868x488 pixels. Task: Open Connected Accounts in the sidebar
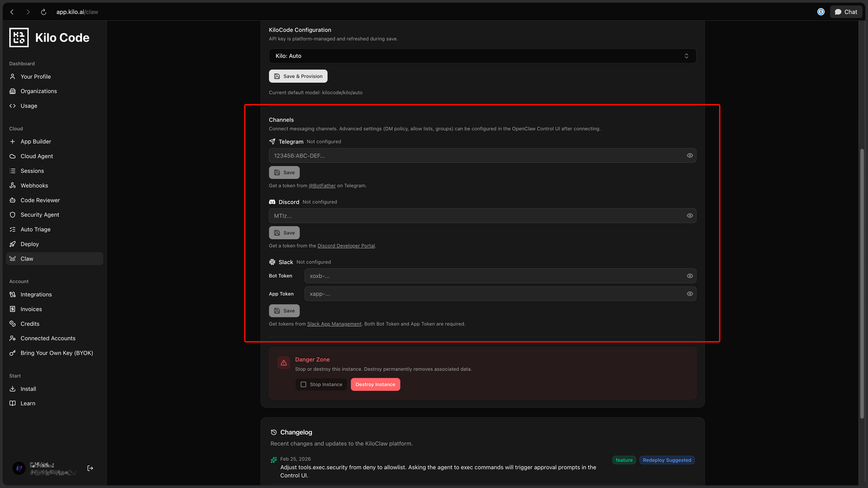[55, 338]
